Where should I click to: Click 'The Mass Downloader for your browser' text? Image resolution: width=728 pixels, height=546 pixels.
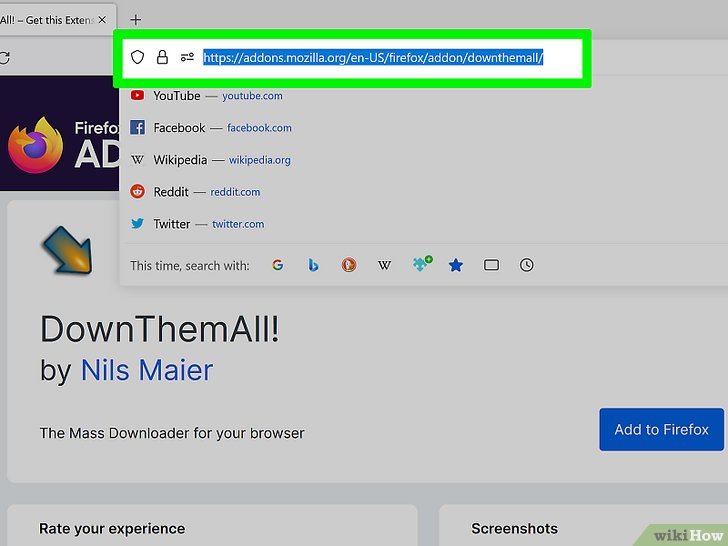(x=172, y=433)
